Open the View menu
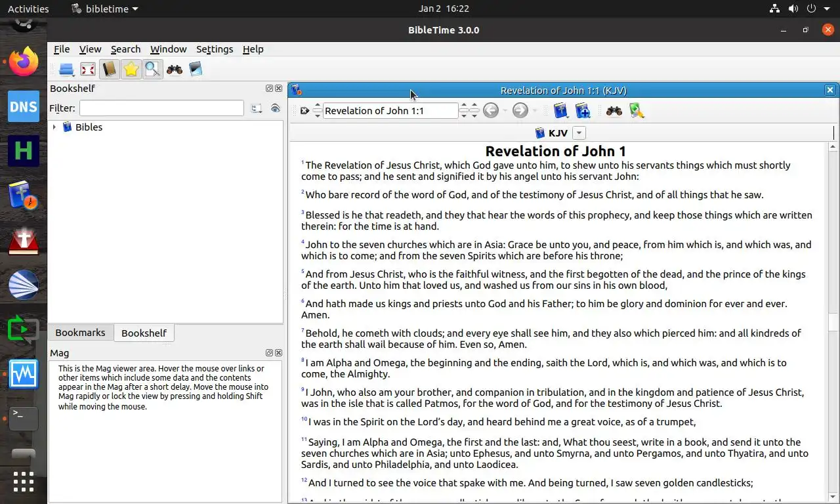This screenshot has width=840, height=504. [90, 49]
